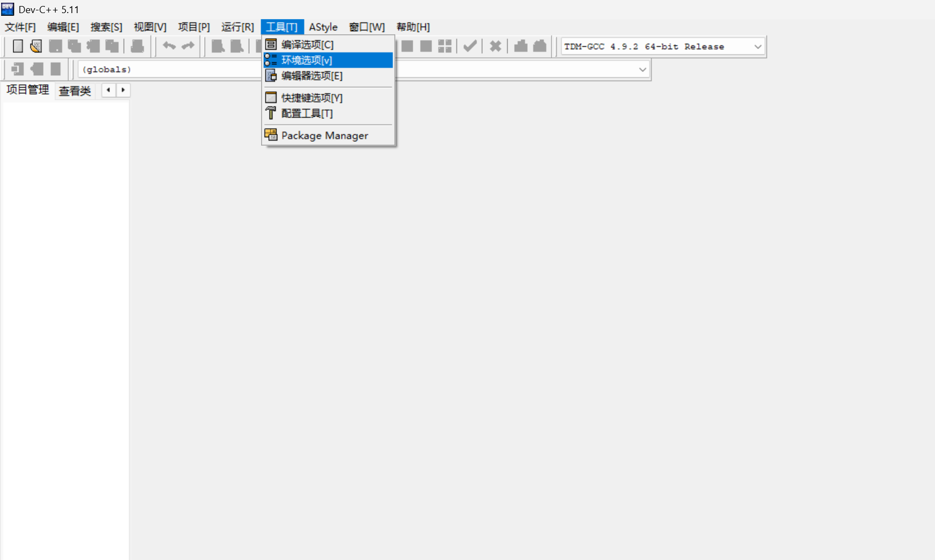Image resolution: width=935 pixels, height=560 pixels.
Task: Click the Rebuild All four-squares icon
Action: (x=445, y=46)
